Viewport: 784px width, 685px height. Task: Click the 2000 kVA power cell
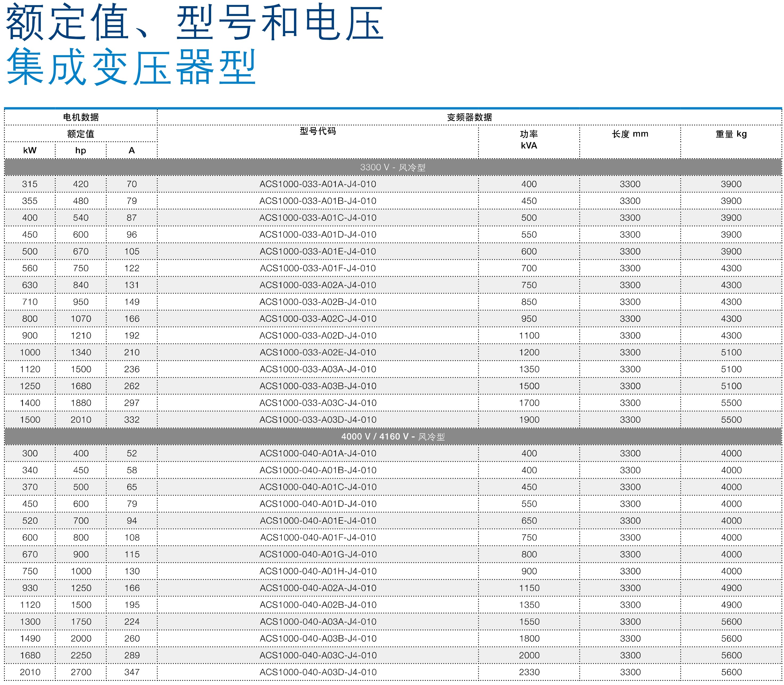pos(529,655)
